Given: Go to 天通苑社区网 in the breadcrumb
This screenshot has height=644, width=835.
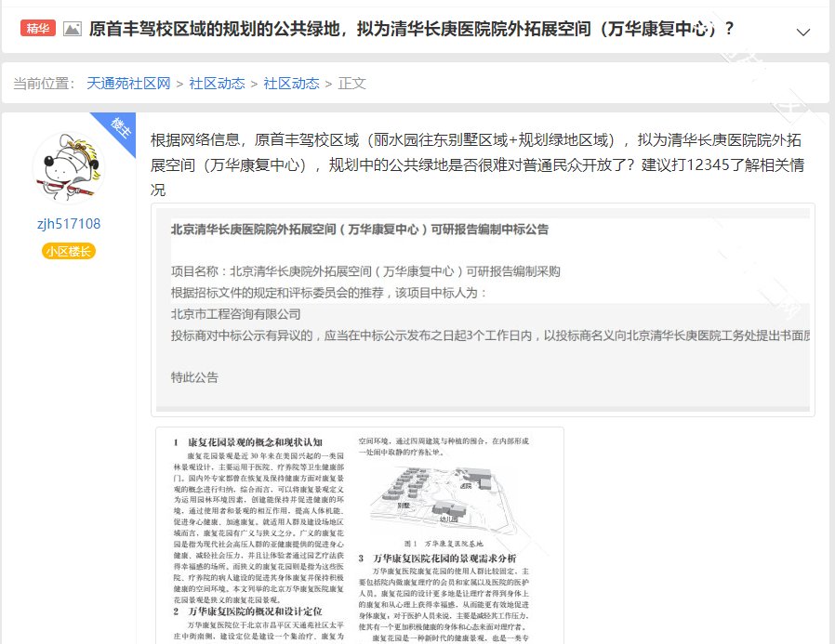Looking at the screenshot, I should pos(129,84).
